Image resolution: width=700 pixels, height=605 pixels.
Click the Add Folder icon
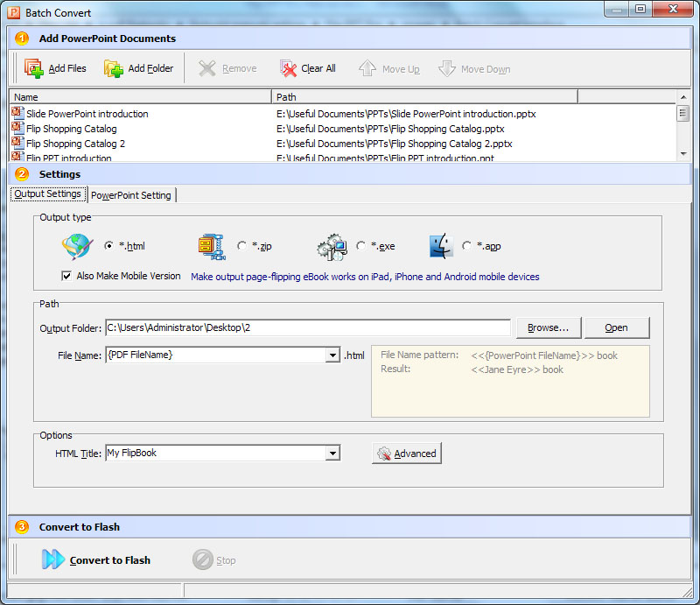pos(115,67)
